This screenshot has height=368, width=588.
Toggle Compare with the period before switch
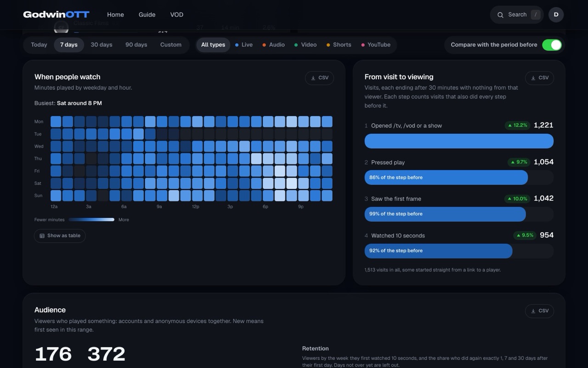coord(552,45)
